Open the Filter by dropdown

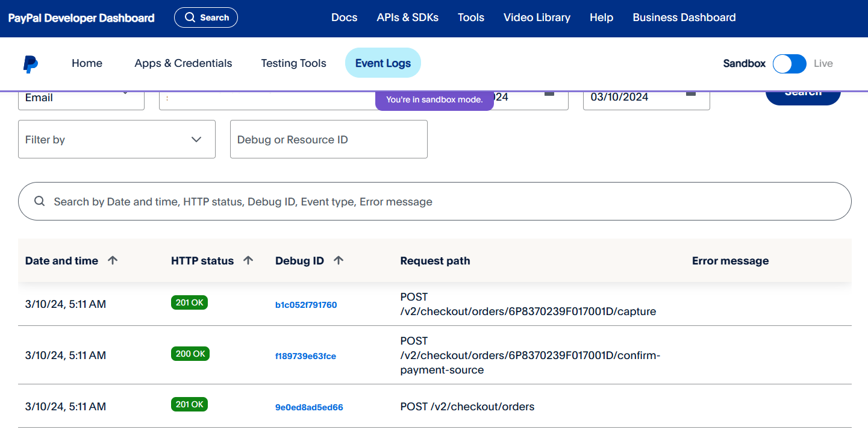117,139
